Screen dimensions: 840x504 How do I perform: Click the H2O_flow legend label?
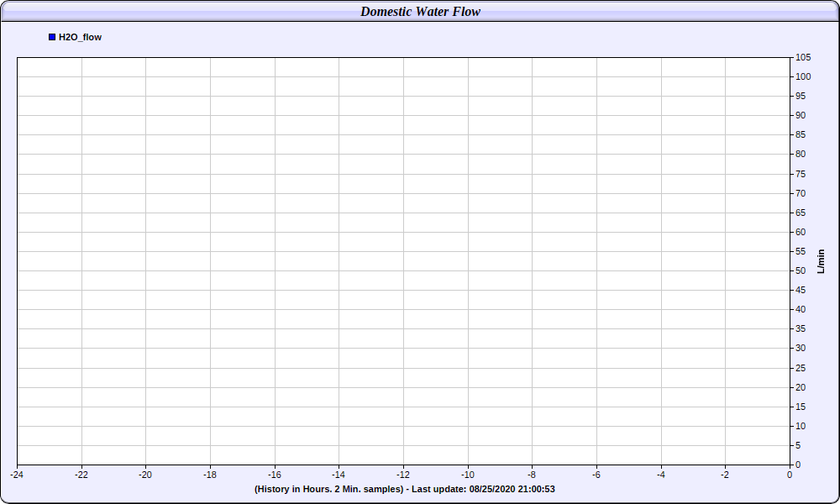tap(80, 37)
